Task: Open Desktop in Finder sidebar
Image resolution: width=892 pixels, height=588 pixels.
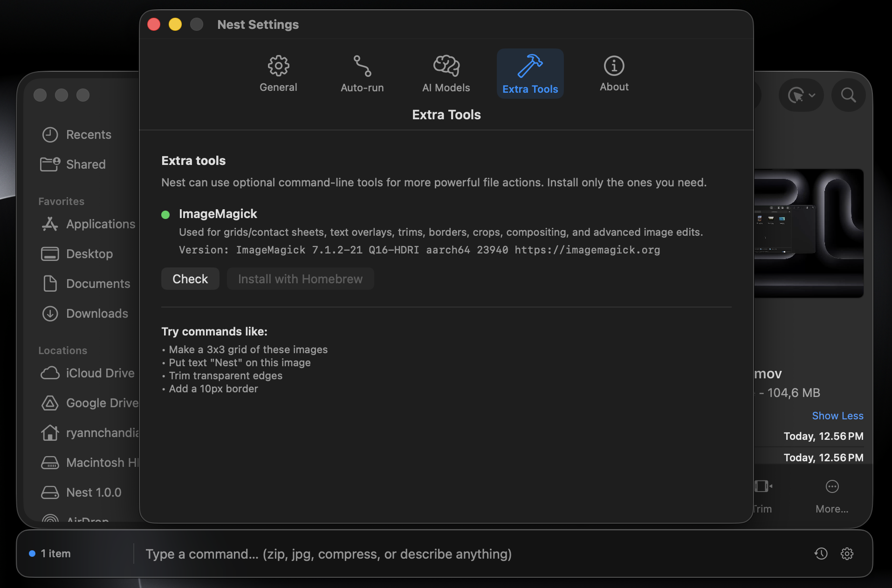Action: 89,254
